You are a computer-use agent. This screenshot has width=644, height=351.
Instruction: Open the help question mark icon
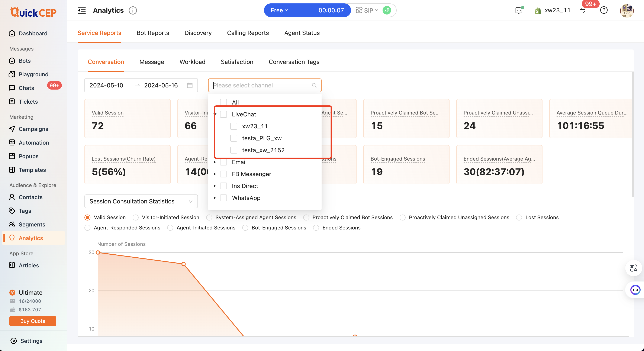[x=604, y=10]
